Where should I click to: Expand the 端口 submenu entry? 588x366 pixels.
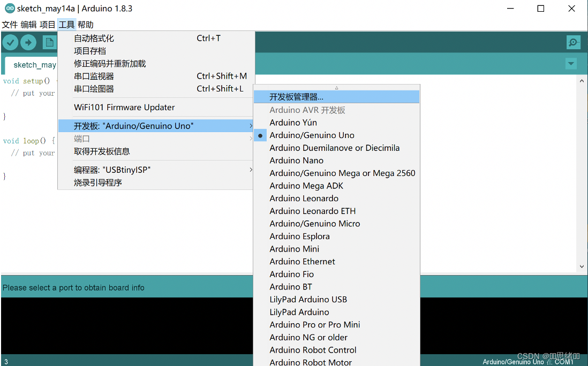[156, 139]
